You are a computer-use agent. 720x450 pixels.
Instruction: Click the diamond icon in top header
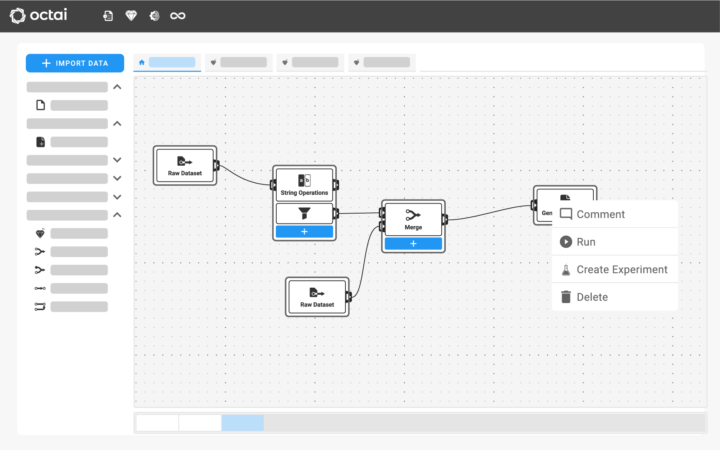tap(132, 16)
